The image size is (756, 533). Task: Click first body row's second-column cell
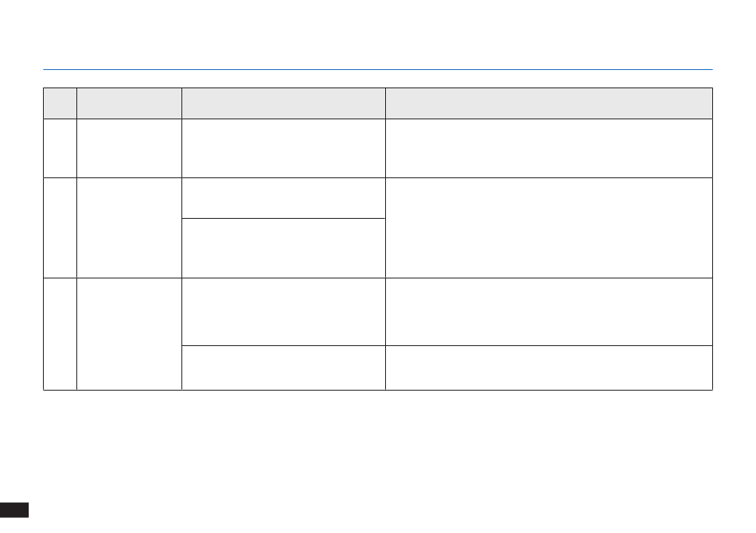point(129,149)
